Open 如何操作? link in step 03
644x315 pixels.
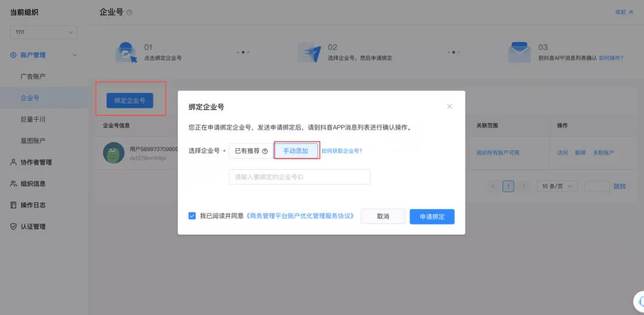[x=611, y=58]
